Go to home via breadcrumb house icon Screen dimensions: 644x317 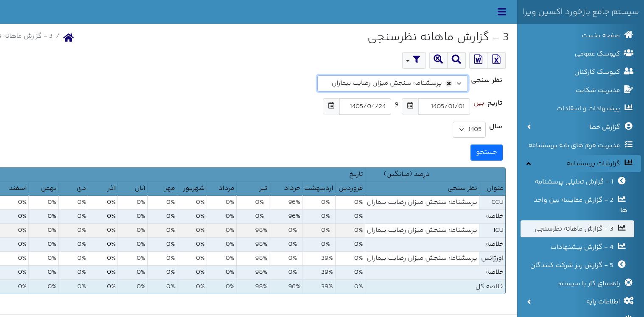pyautogui.click(x=68, y=37)
